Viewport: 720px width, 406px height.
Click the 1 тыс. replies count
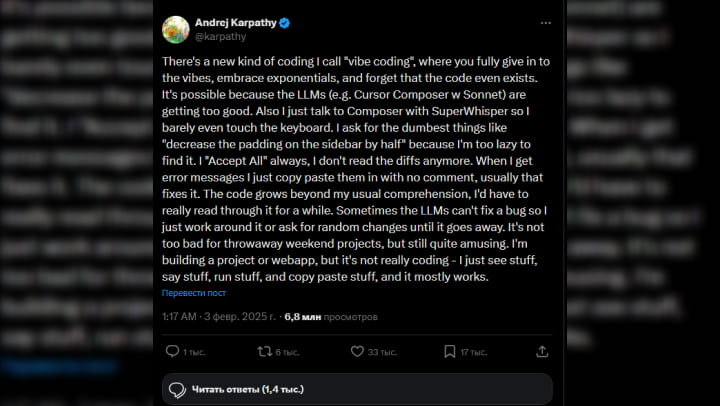tap(194, 352)
